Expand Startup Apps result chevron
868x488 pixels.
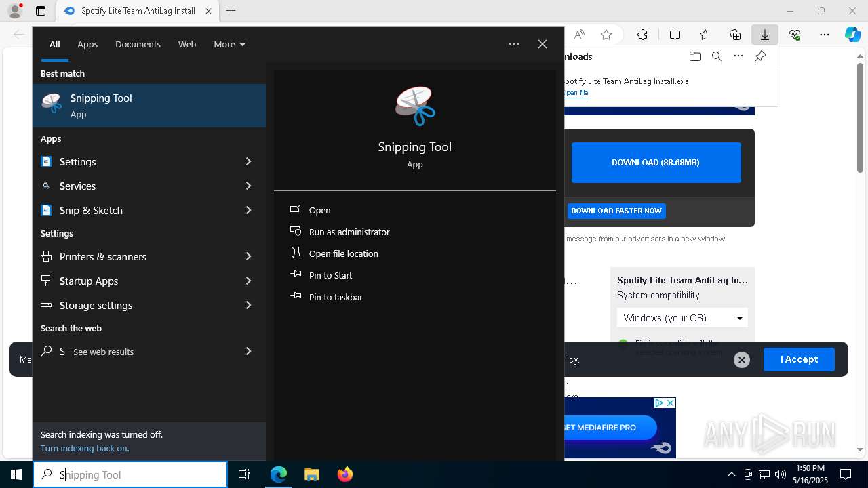point(248,281)
